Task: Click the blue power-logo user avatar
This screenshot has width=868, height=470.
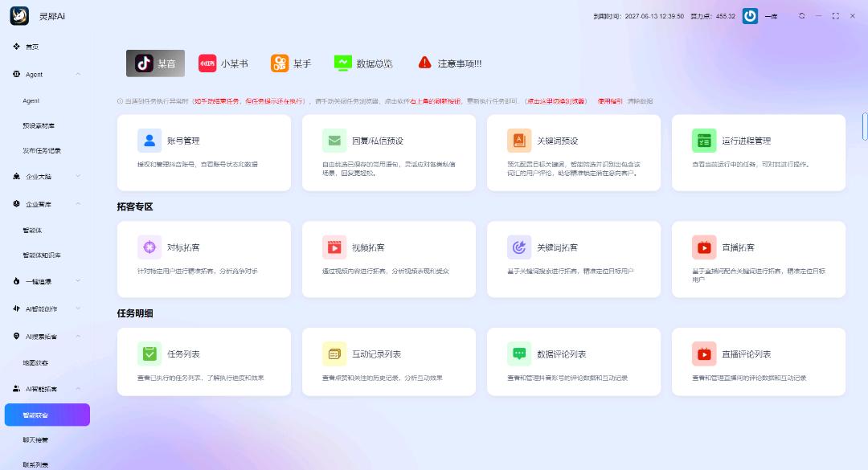Action: (x=750, y=16)
